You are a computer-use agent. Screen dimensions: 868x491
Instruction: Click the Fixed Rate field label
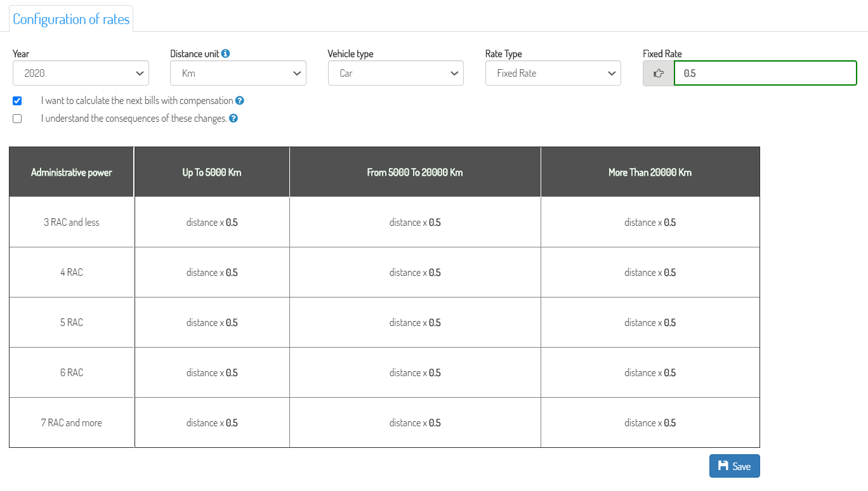662,54
